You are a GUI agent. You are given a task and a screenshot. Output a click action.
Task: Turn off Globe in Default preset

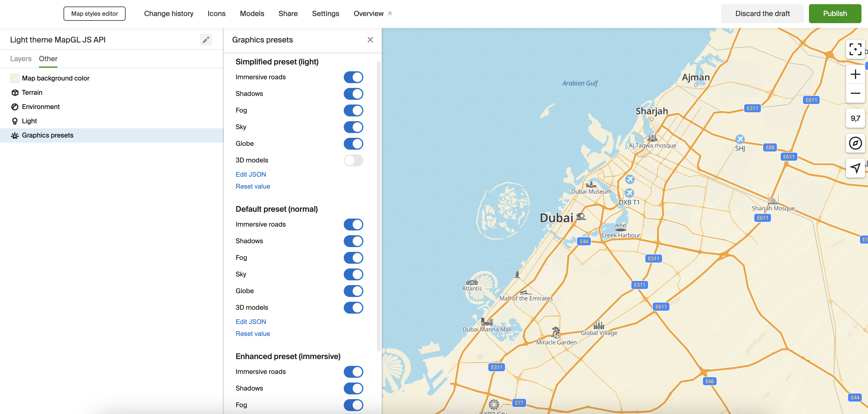(353, 291)
